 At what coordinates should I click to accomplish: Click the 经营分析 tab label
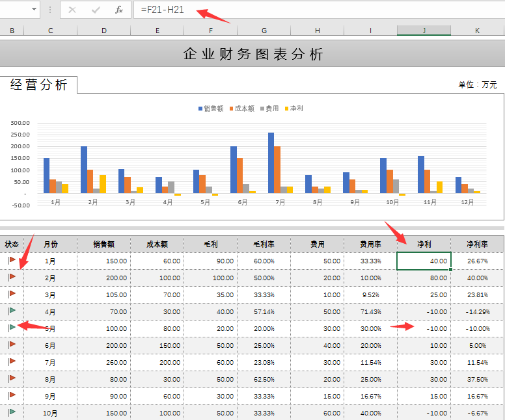pyautogui.click(x=38, y=85)
